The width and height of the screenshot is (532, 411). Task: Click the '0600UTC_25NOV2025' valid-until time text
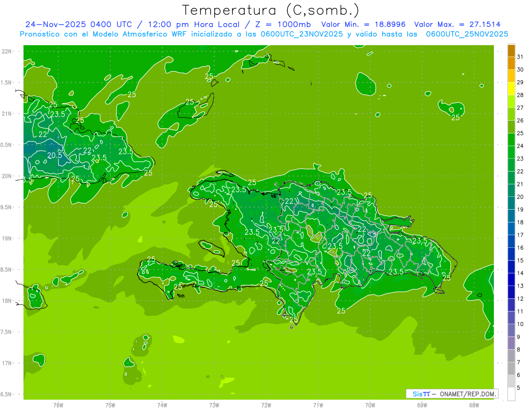[467, 34]
